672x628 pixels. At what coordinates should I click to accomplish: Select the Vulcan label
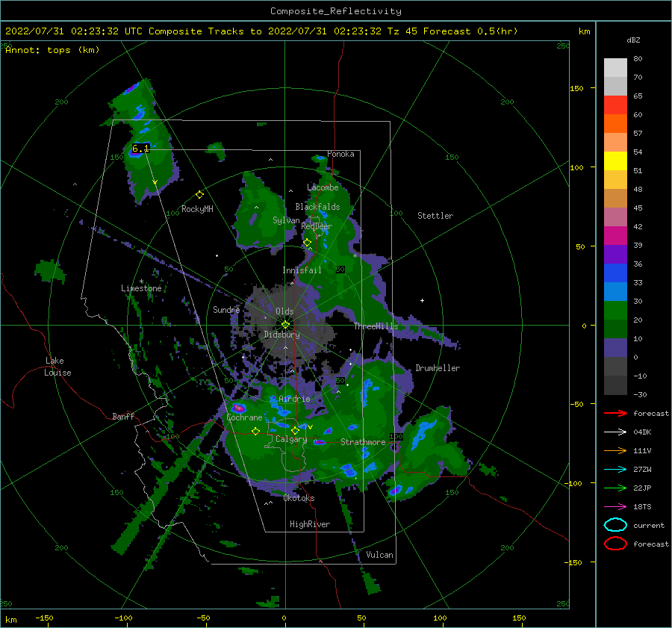click(x=379, y=555)
